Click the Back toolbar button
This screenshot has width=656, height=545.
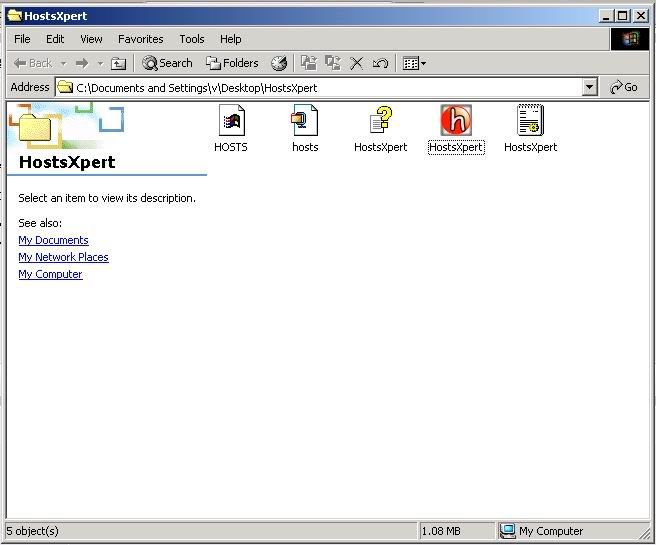(33, 63)
